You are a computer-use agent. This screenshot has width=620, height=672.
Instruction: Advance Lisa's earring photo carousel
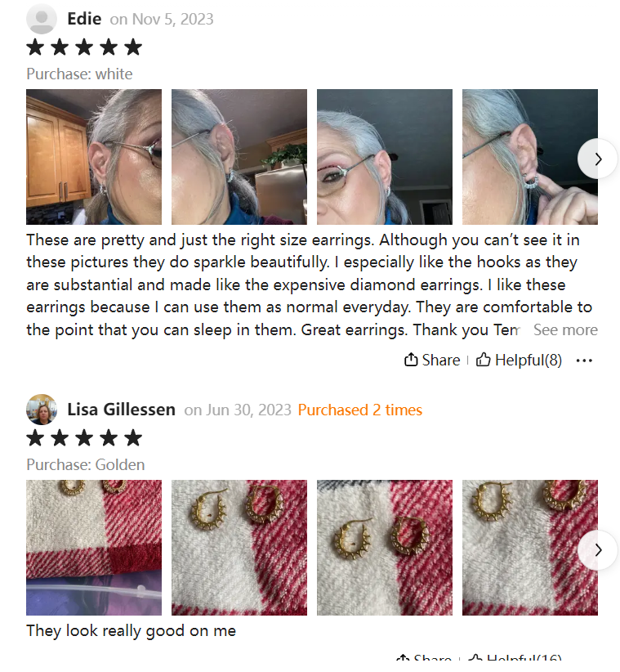click(x=598, y=550)
